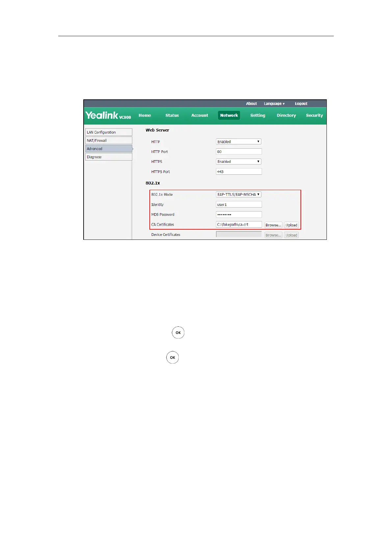The width and height of the screenshot is (392, 554).
Task: Select the Network tab
Action: 229,115
